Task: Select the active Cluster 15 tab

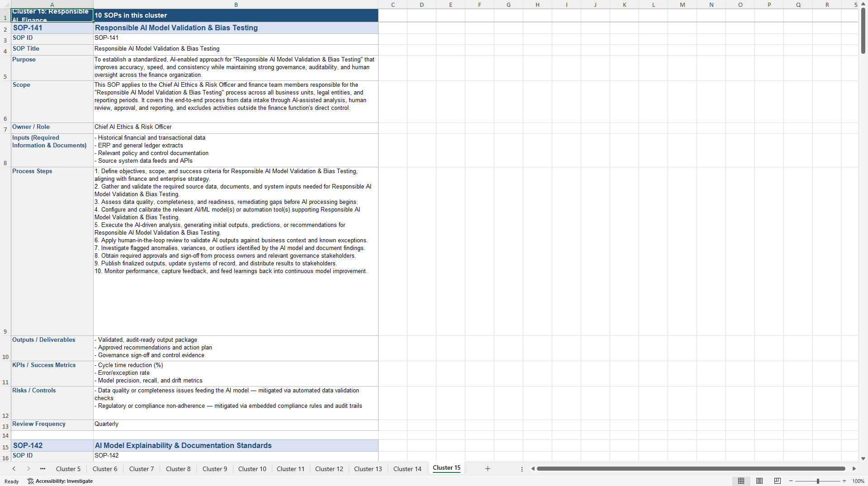Action: 446,468
